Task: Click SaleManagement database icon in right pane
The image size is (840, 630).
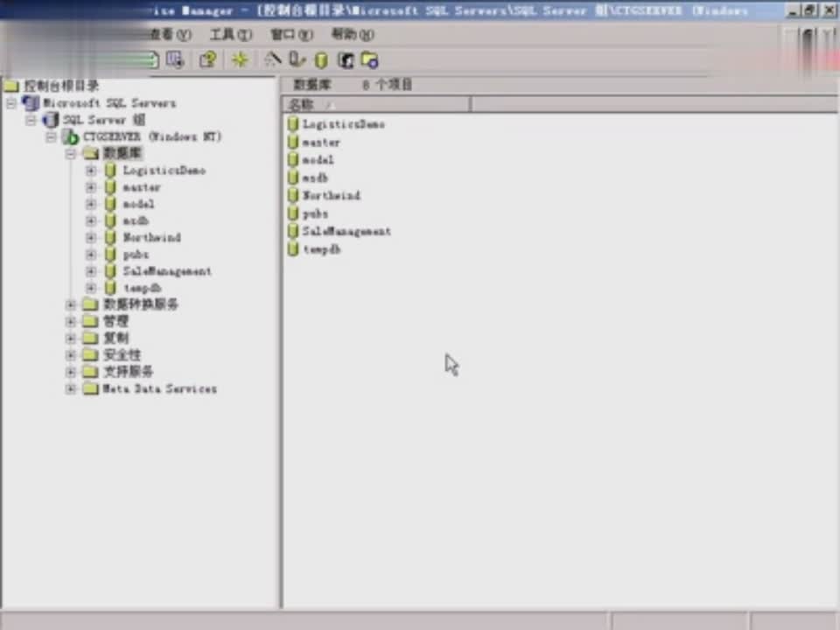Action: click(292, 231)
